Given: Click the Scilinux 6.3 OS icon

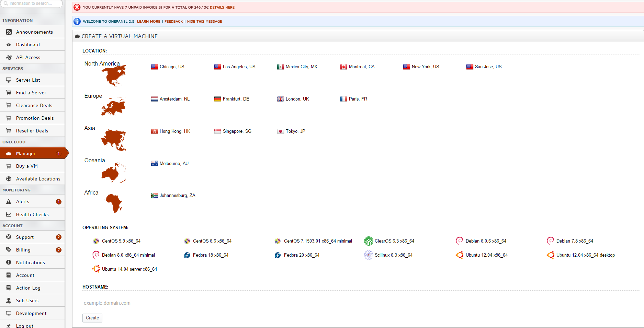Looking at the screenshot, I should click(x=369, y=255).
